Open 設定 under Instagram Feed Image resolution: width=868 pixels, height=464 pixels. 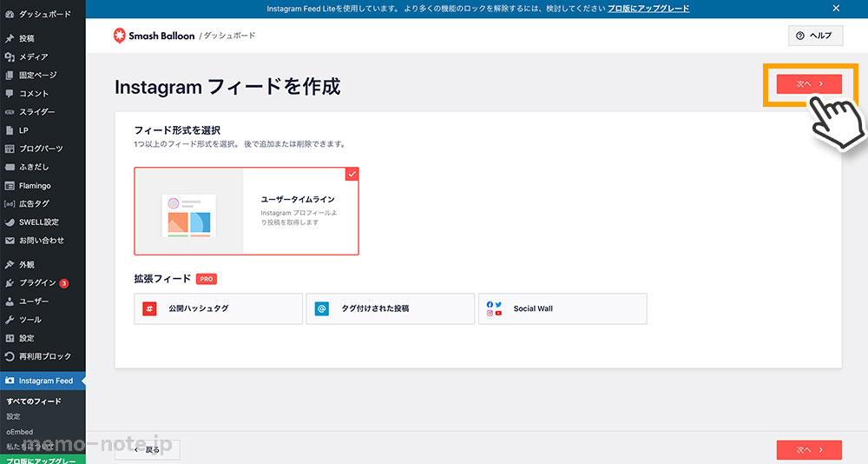point(13,416)
